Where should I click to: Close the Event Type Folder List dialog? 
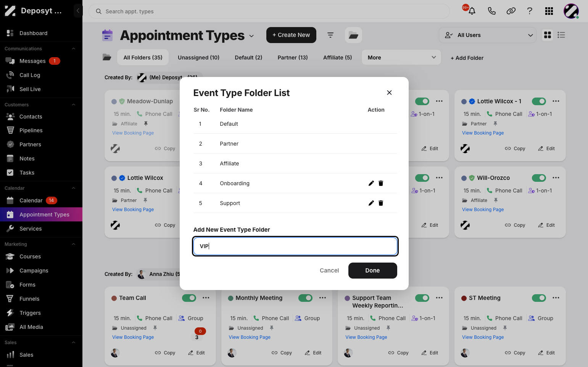389,93
